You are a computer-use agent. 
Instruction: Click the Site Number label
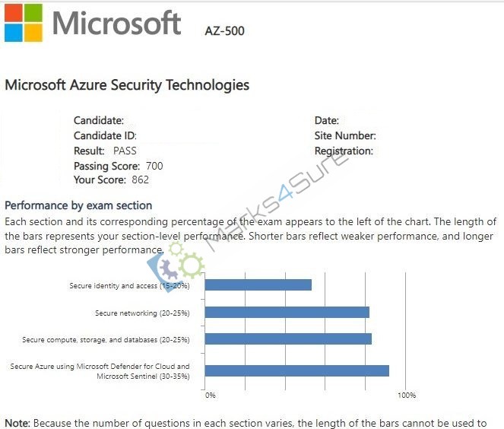click(345, 135)
